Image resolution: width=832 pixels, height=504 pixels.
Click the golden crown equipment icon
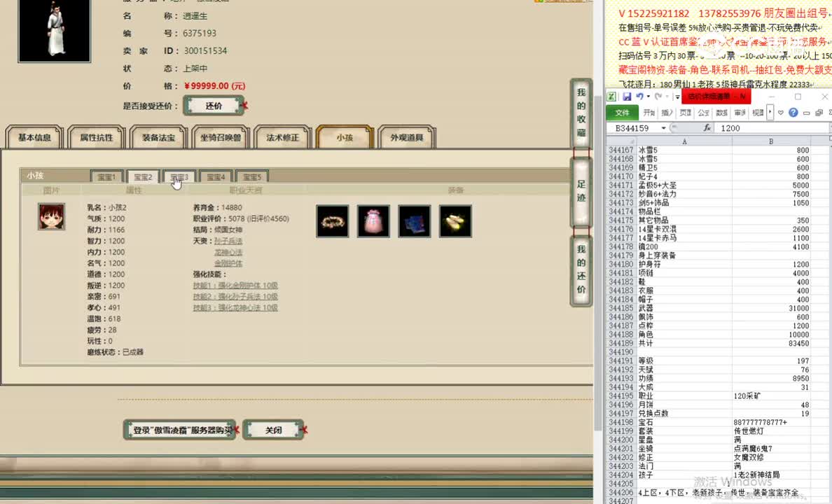click(332, 220)
